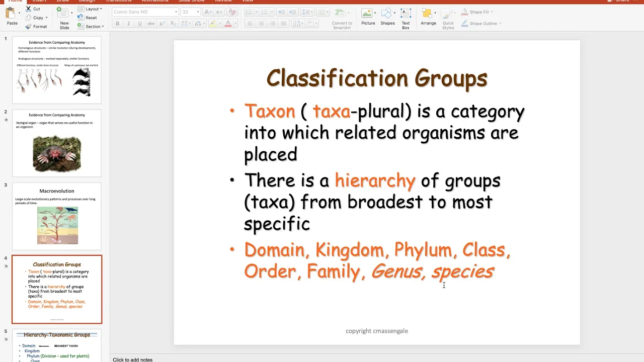Insert a bulleted list
The width and height of the screenshot is (644, 362).
click(x=249, y=12)
